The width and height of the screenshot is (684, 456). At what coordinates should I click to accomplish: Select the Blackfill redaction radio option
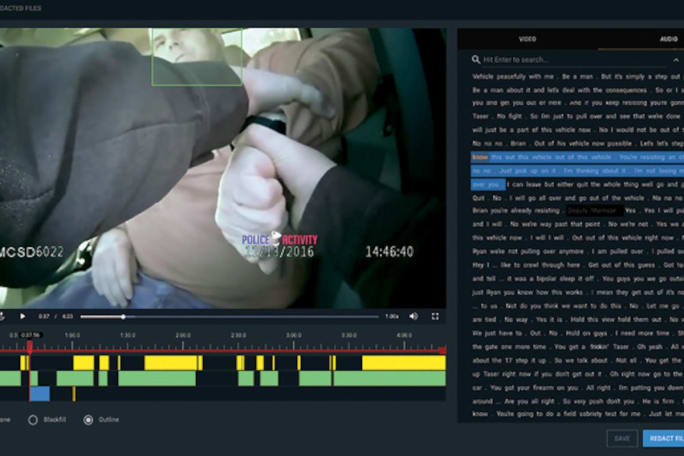point(32,420)
